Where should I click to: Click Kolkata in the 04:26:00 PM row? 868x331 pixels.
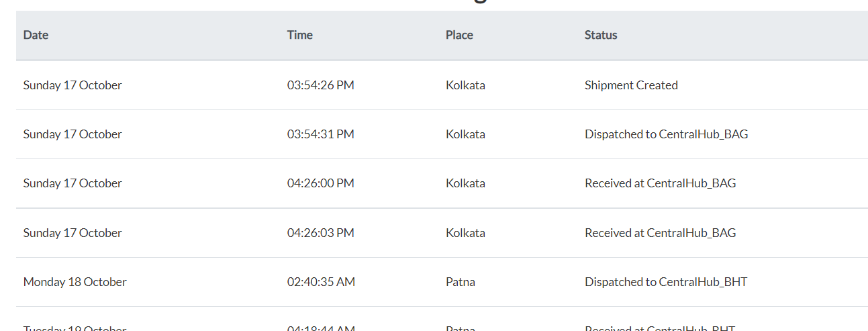465,183
